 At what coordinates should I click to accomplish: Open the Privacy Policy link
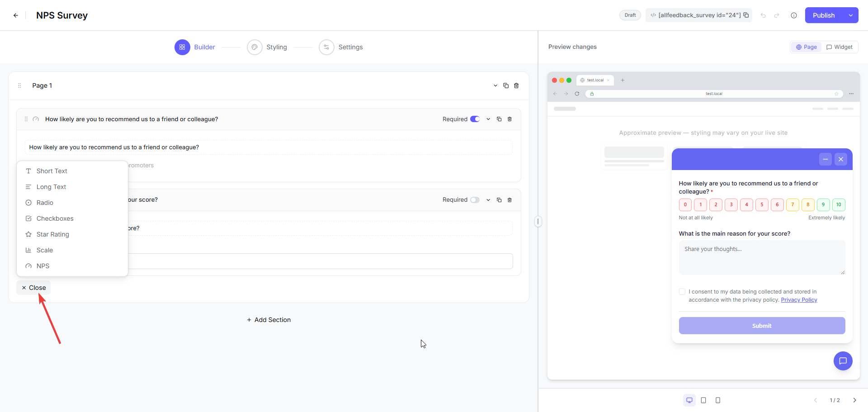pyautogui.click(x=799, y=300)
